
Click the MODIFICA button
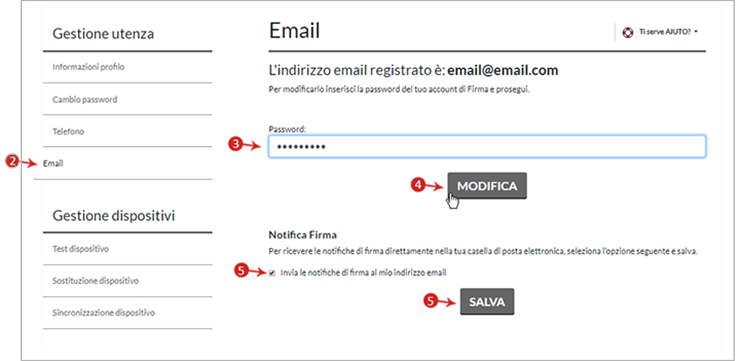click(487, 186)
